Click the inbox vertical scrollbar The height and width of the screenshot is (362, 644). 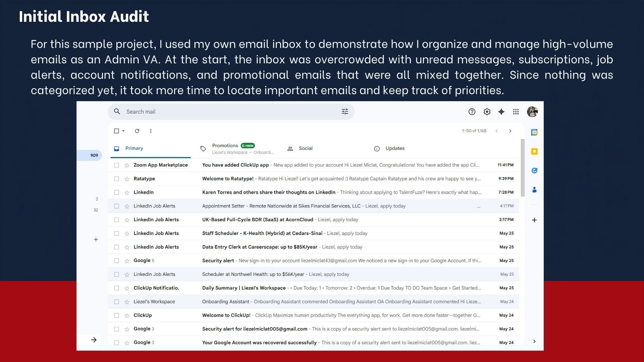click(523, 168)
